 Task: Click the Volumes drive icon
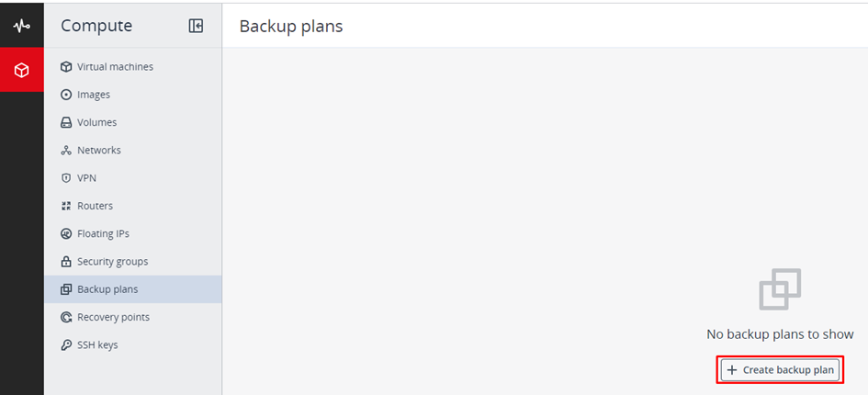[x=66, y=122]
